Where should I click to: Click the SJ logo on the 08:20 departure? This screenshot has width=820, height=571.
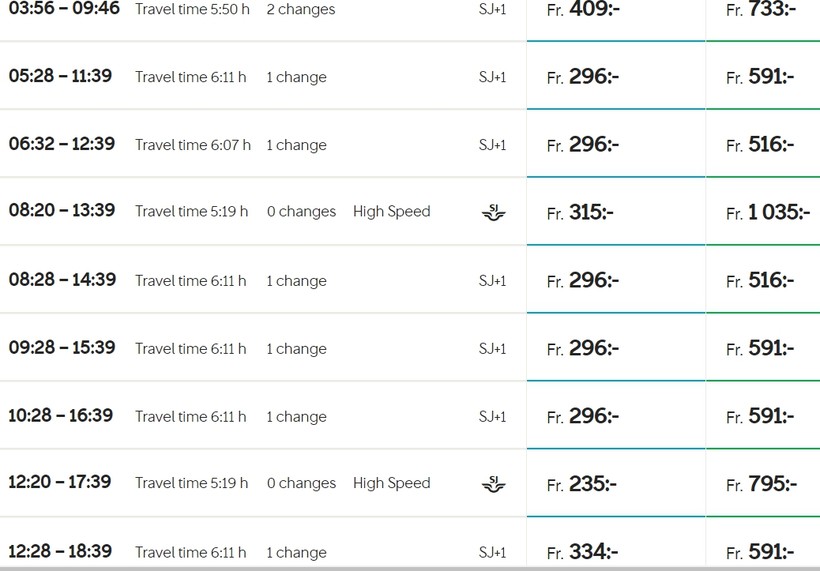tap(493, 212)
